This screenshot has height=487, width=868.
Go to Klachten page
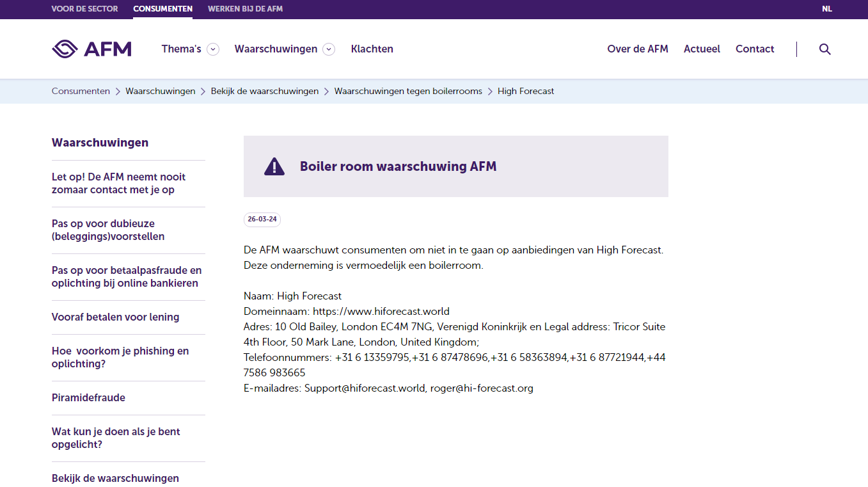(372, 49)
